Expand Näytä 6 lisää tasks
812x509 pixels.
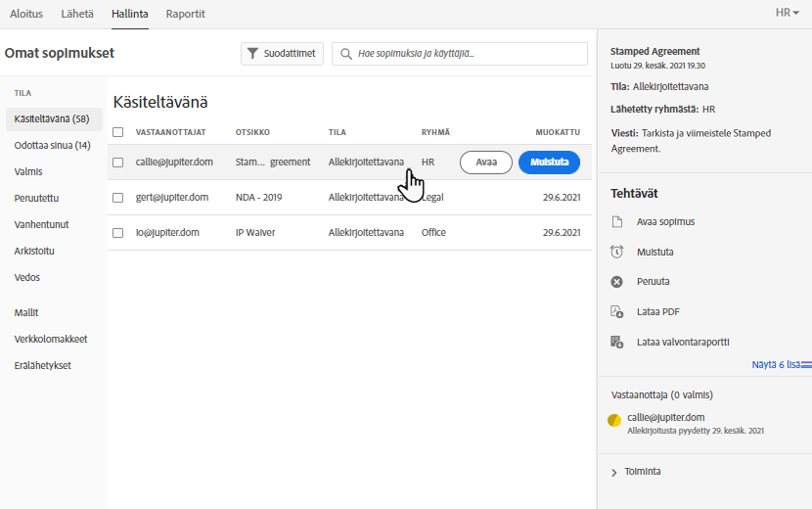pos(780,364)
